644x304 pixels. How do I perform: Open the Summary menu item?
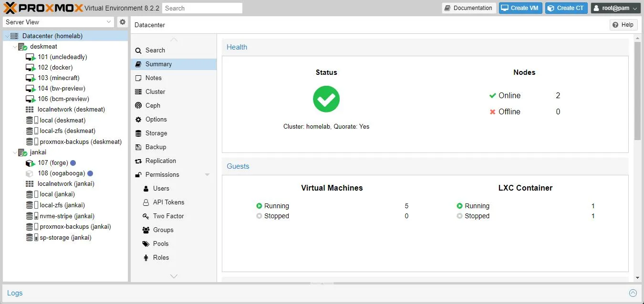(174, 64)
